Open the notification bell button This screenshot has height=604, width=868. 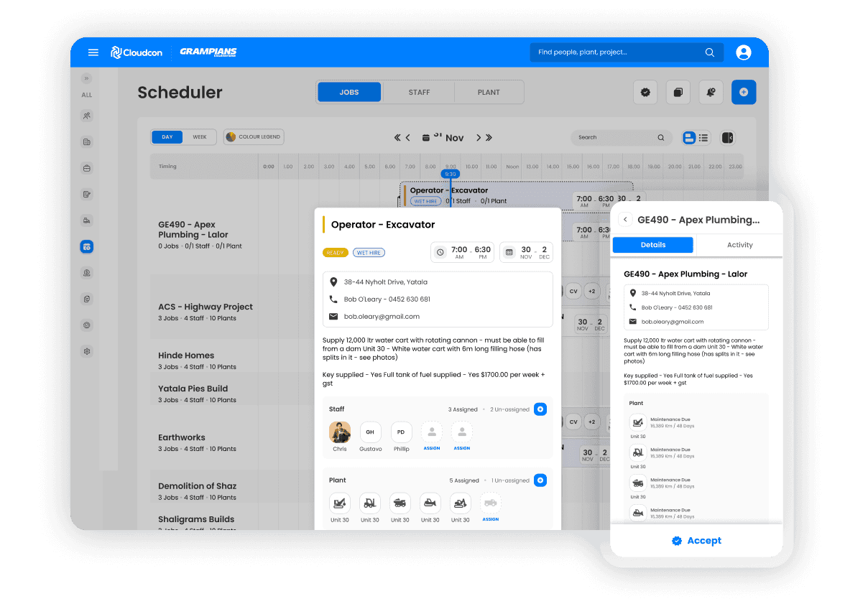tap(711, 92)
